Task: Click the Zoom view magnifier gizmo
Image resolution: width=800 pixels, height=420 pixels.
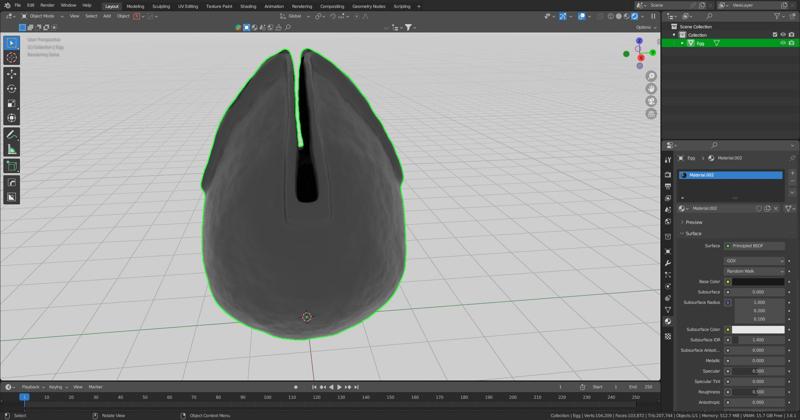Action: [651, 76]
